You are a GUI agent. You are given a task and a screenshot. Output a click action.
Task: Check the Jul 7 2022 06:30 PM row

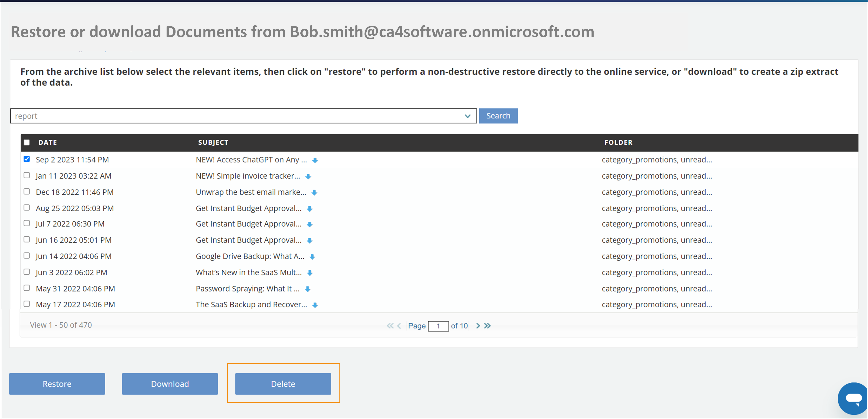pyautogui.click(x=27, y=223)
